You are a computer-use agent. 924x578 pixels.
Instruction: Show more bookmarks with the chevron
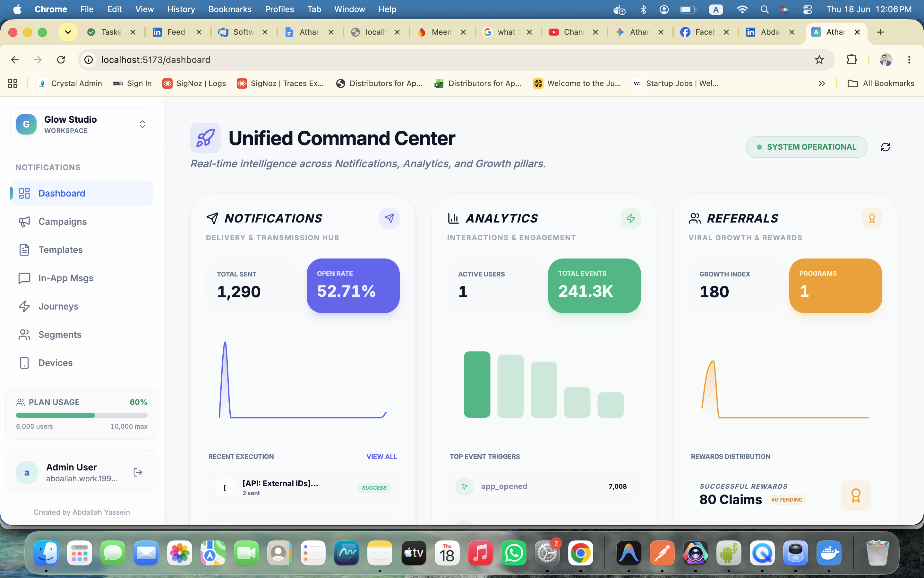click(x=822, y=83)
